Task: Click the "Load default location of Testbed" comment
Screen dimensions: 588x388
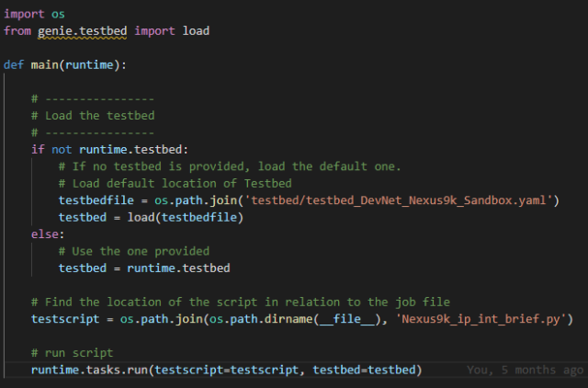Action: [175, 183]
